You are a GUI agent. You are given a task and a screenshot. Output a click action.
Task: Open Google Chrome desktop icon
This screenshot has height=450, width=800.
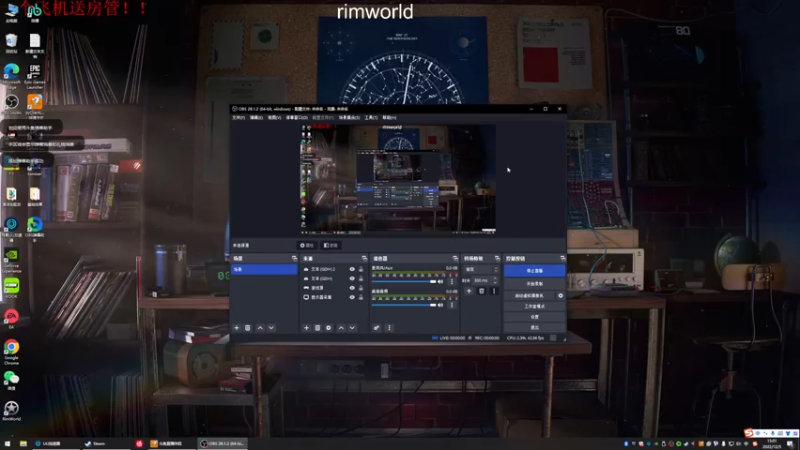pyautogui.click(x=11, y=352)
